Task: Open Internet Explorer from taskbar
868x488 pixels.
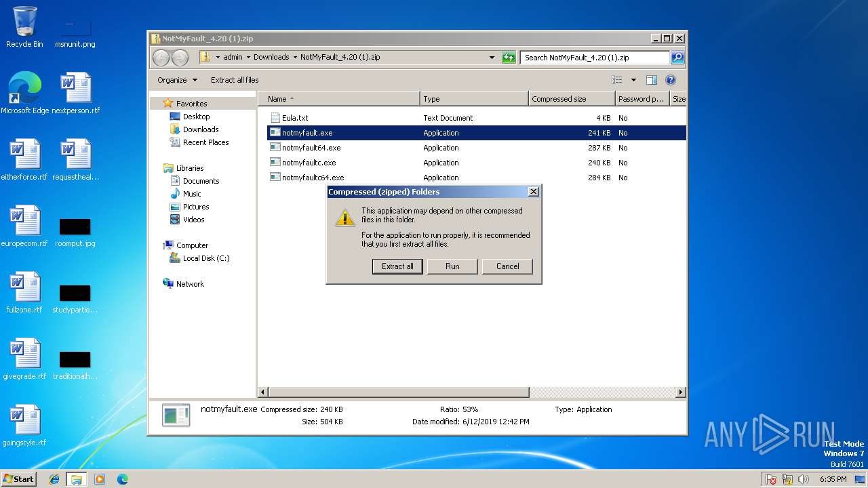Action: tap(54, 479)
